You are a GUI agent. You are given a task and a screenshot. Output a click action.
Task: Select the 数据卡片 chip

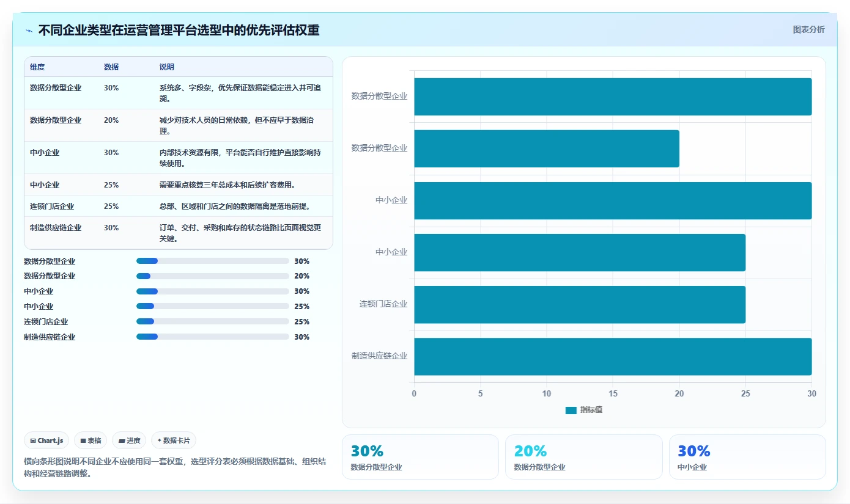click(x=174, y=440)
